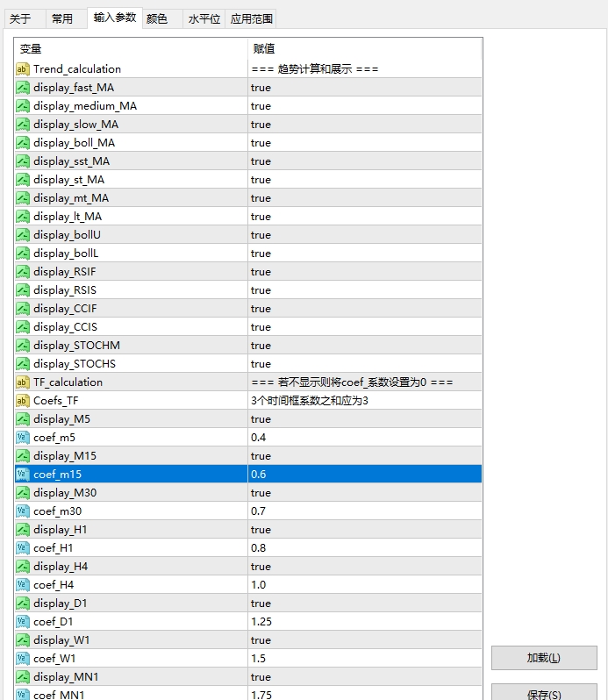Select the true value of display_M15

coord(261,456)
